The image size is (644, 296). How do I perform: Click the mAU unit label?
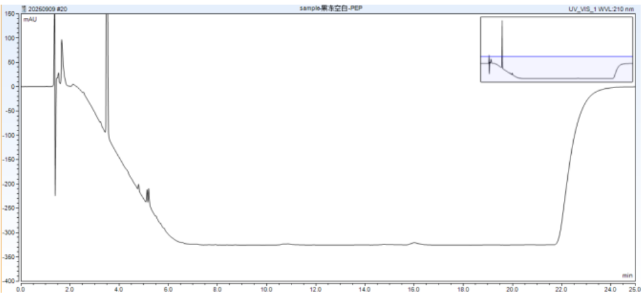tap(30, 19)
